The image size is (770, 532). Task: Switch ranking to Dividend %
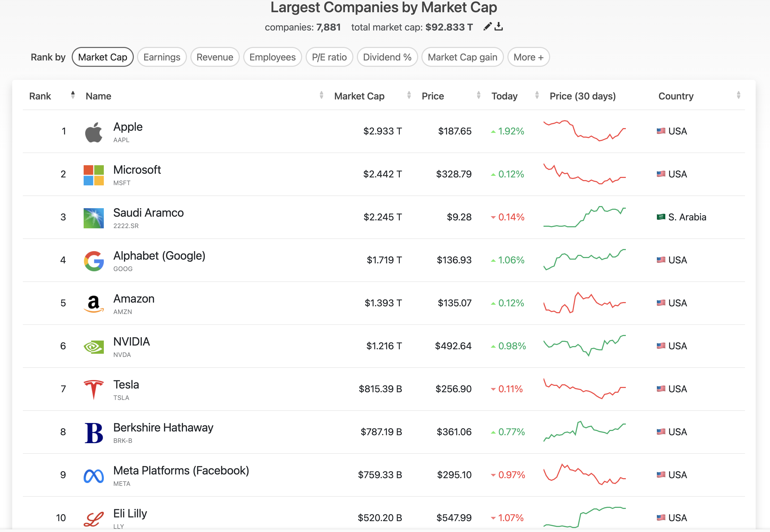point(387,57)
